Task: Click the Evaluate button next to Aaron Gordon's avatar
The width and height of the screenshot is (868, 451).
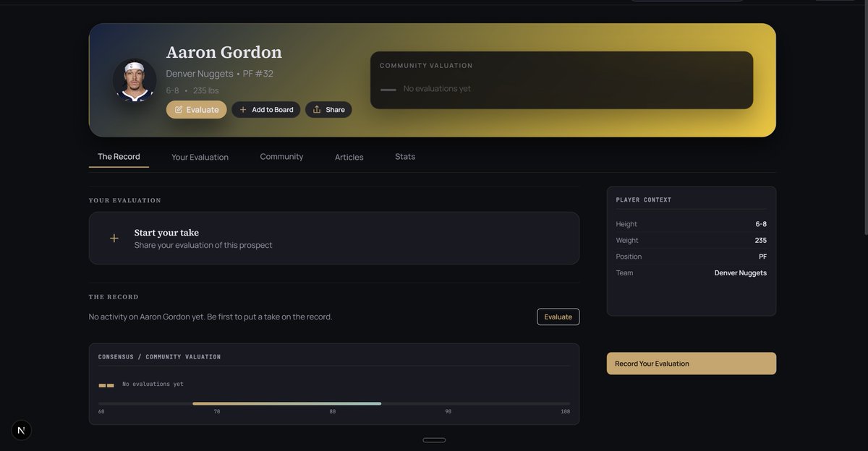Action: (196, 110)
